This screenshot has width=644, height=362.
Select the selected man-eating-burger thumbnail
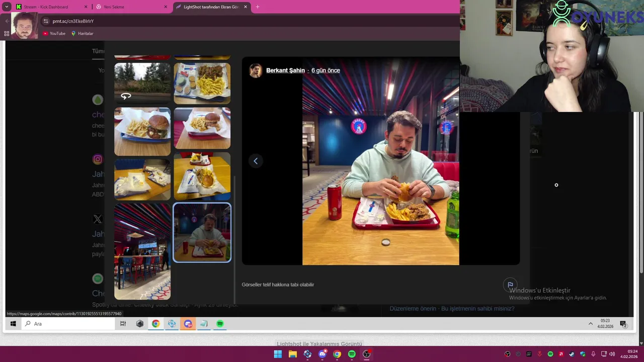pyautogui.click(x=202, y=233)
